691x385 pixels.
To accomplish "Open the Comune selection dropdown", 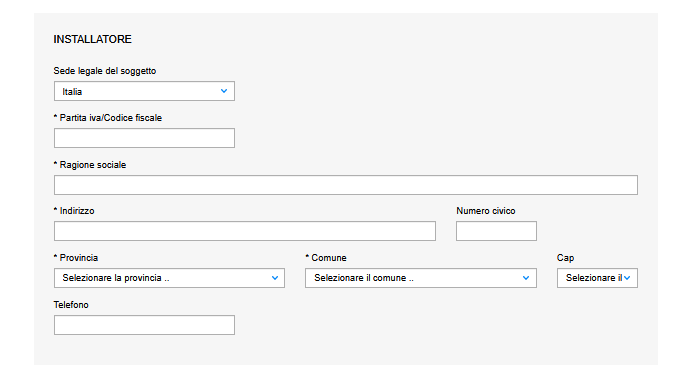I will pyautogui.click(x=421, y=278).
